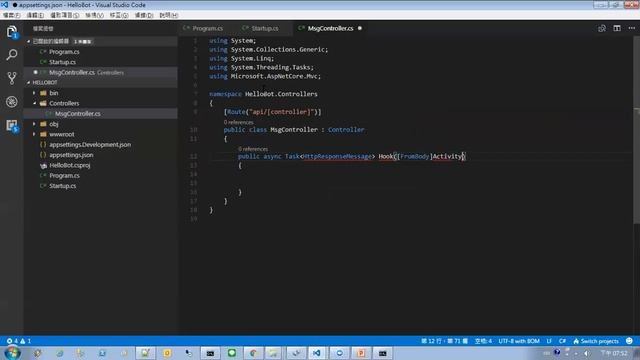The width and height of the screenshot is (640, 360).
Task: Click the Visual Studio Code taskbar icon
Action: coord(317,353)
